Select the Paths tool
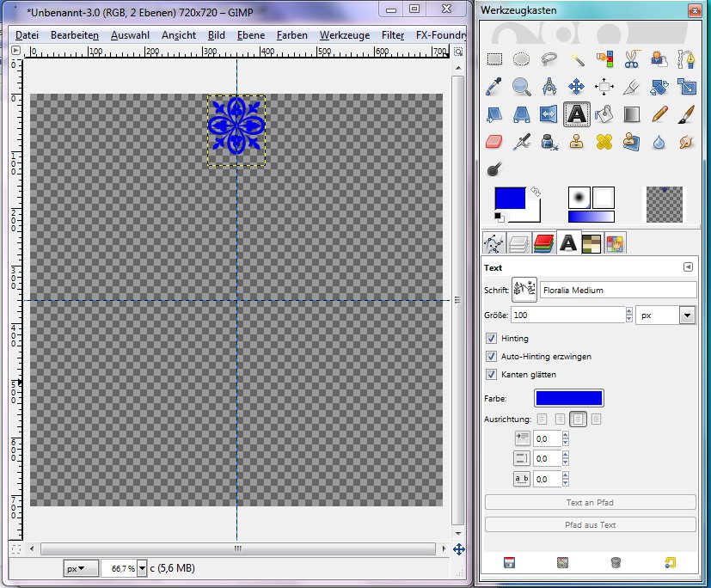 [687, 59]
